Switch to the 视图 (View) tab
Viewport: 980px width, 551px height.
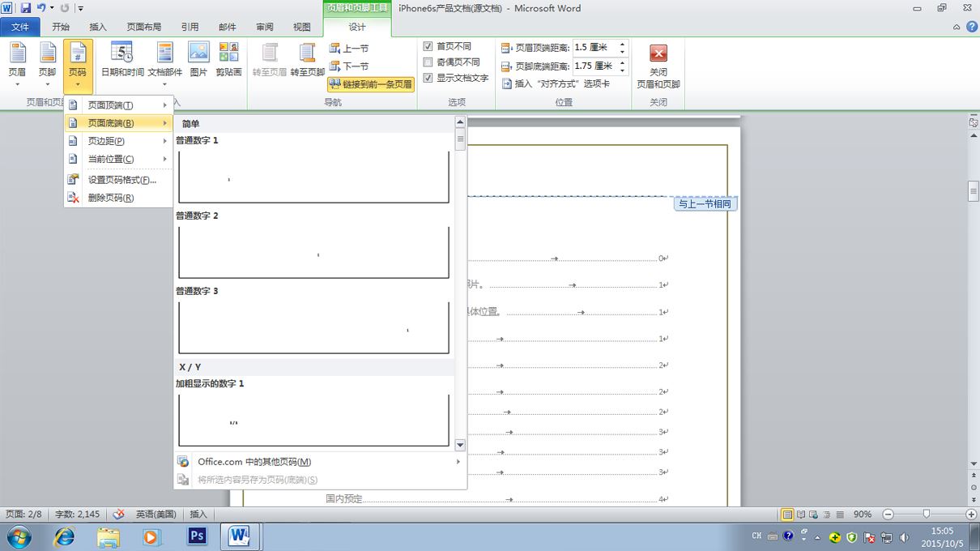302,27
